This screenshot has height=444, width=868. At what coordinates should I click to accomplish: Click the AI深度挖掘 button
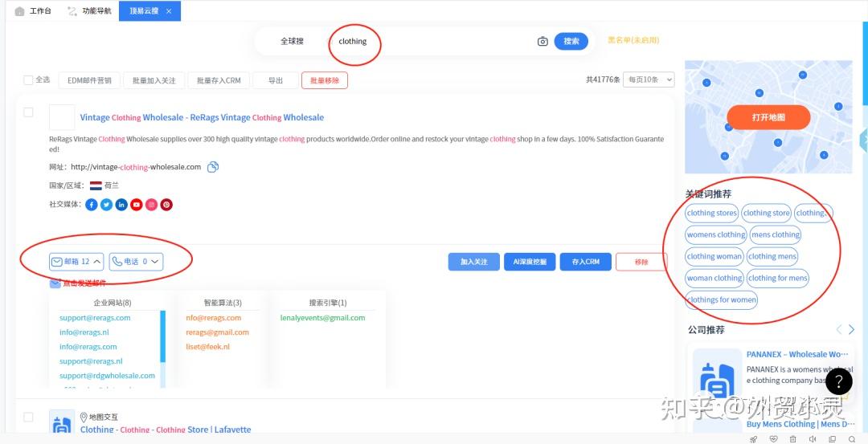click(530, 262)
